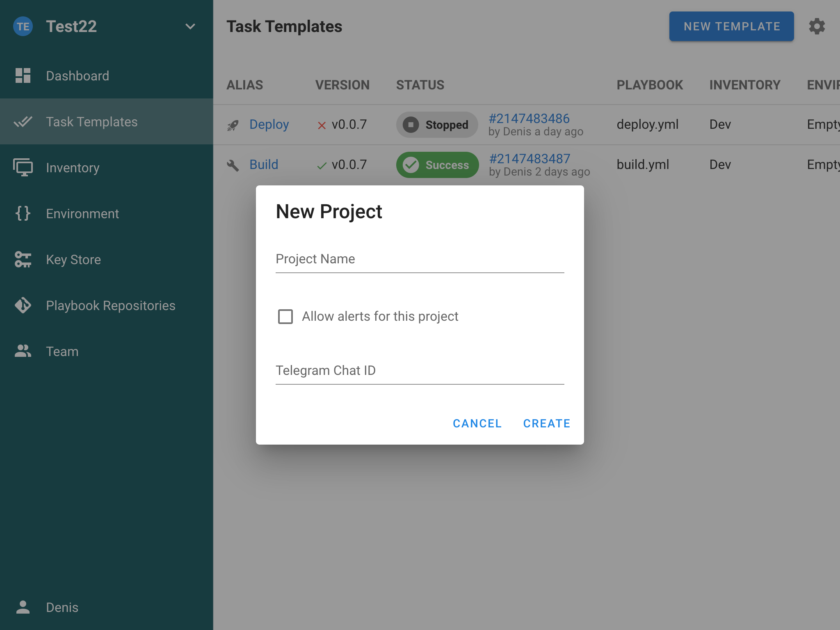Click the TE project avatar
Image resolution: width=840 pixels, height=630 pixels.
click(23, 26)
